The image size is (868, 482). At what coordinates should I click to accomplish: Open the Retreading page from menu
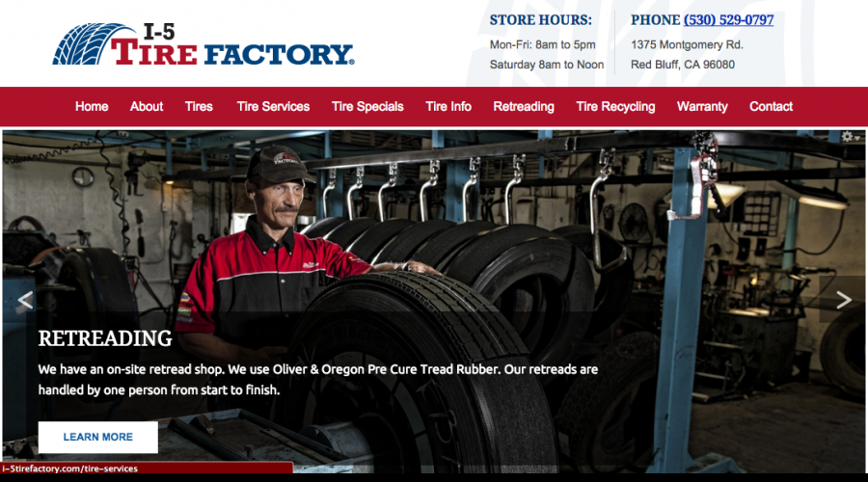pyautogui.click(x=524, y=106)
